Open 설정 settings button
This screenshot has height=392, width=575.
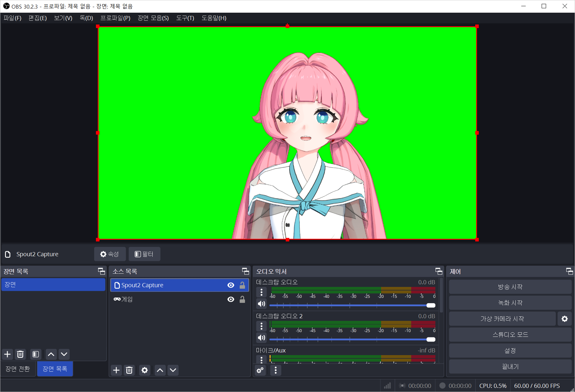(510, 350)
